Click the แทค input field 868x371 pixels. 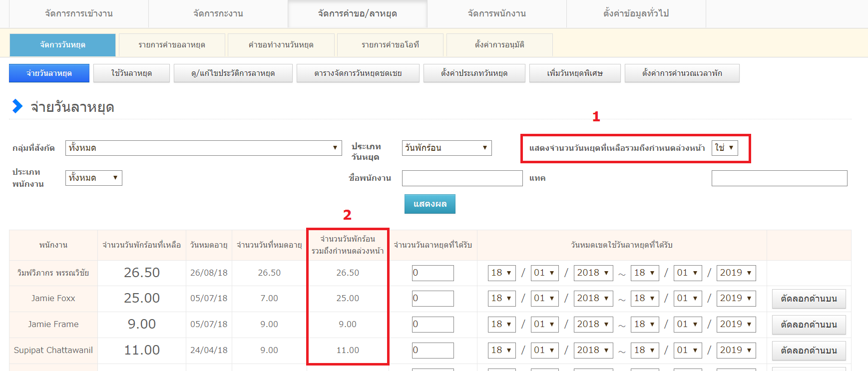point(779,178)
